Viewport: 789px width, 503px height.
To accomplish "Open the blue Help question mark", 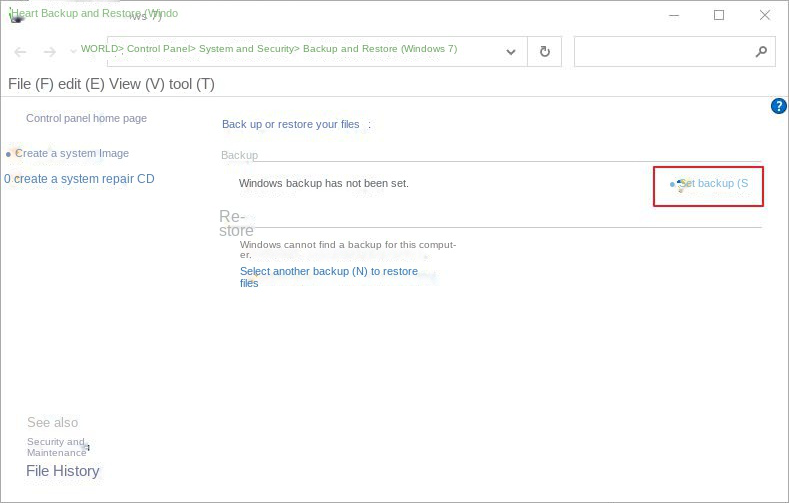I will click(x=779, y=106).
